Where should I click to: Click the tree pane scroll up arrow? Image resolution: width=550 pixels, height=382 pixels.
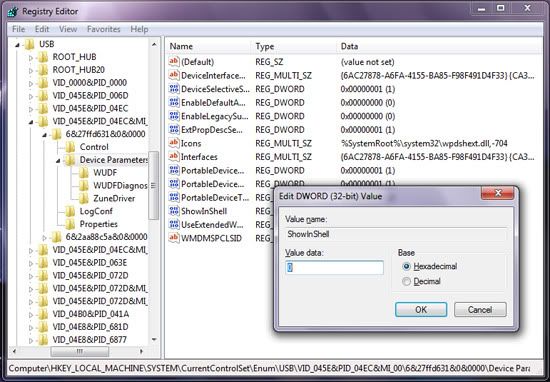(154, 45)
